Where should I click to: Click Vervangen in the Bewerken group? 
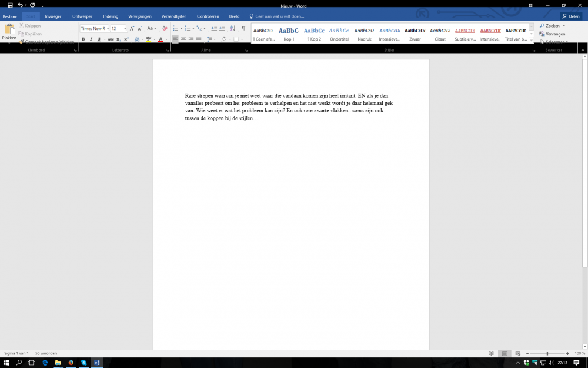click(553, 34)
